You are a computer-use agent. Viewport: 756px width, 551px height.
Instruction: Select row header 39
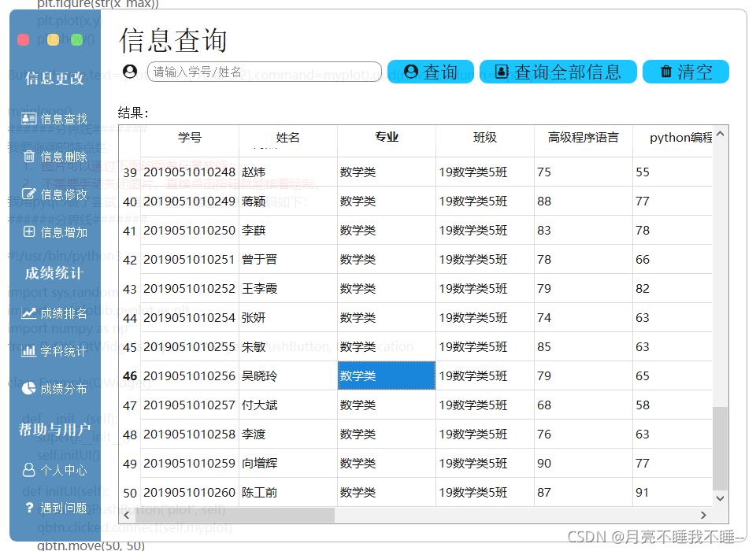click(130, 172)
